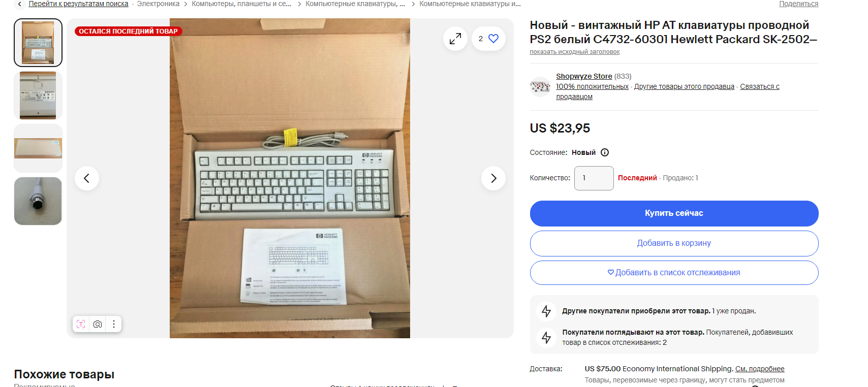Viewport: 868px width, 387px height.
Task: Click the condition info icon next to Новый
Action: (605, 152)
